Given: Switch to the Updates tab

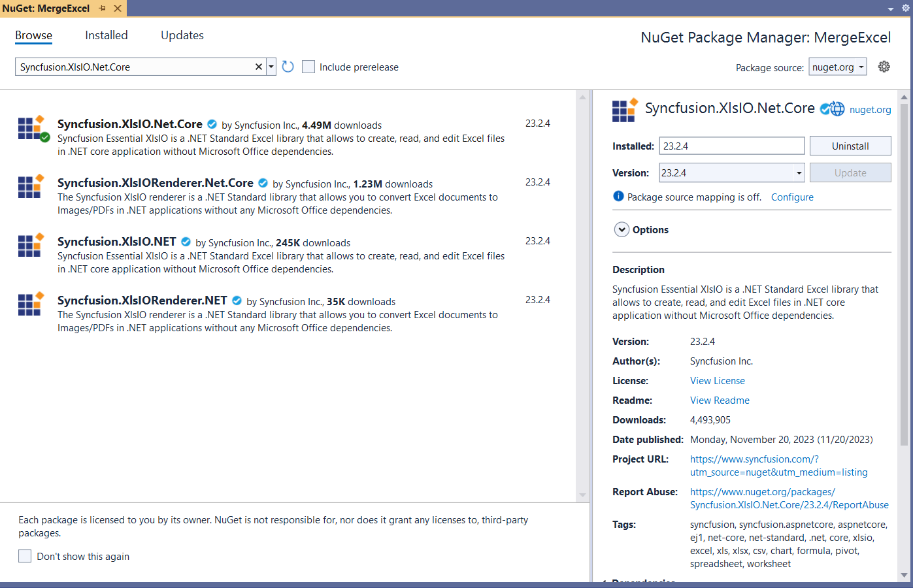Looking at the screenshot, I should [182, 35].
